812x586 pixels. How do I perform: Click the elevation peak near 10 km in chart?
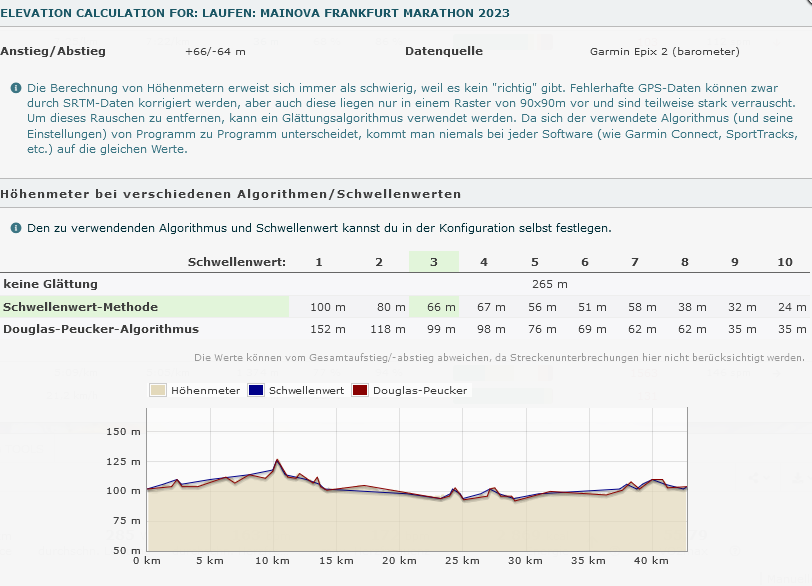coord(277,461)
